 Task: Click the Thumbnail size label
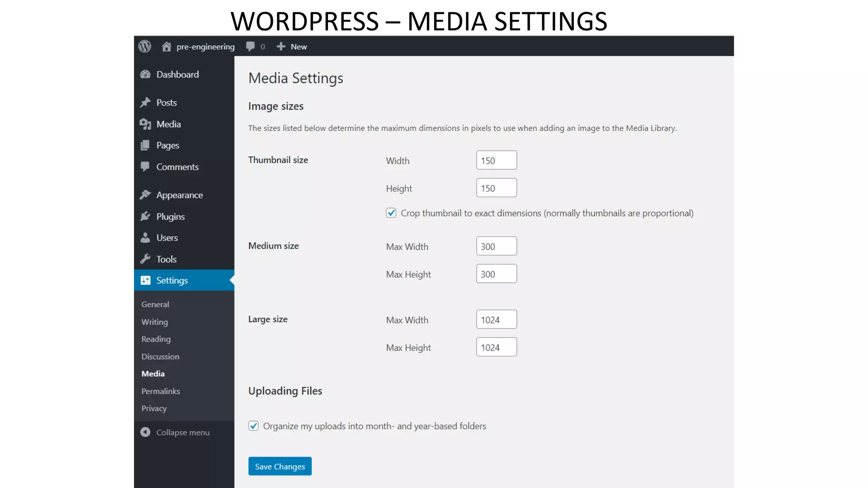[x=278, y=160]
